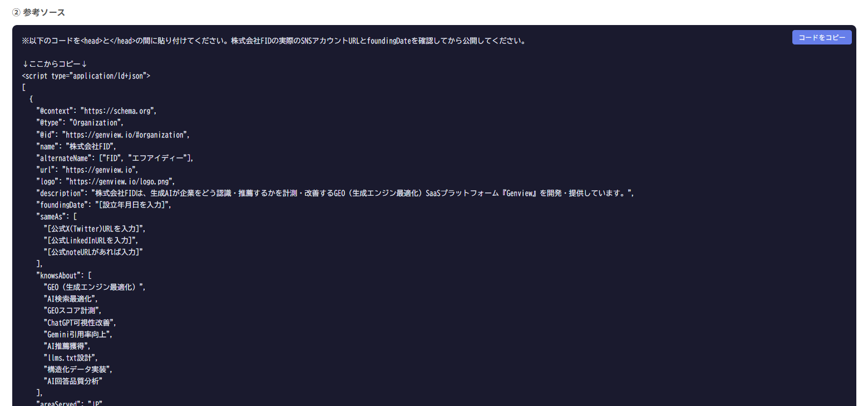The width and height of the screenshot is (868, 406).
Task: Click the "name": "株式会社FID" line
Action: 76,146
